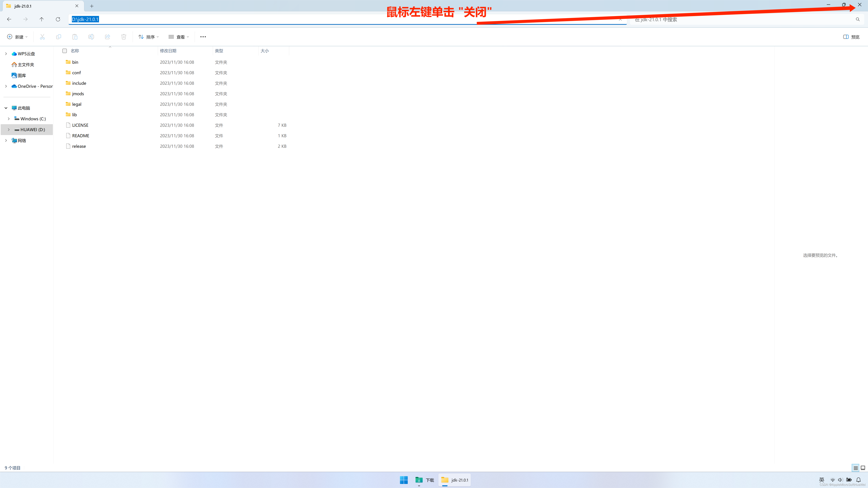The height and width of the screenshot is (488, 868).
Task: Open the Share icon
Action: [x=107, y=37]
